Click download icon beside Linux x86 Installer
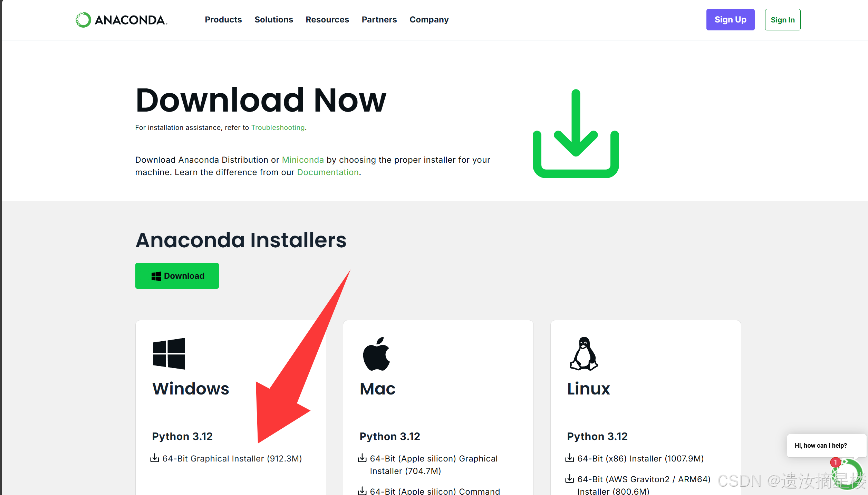Screen dimensions: 868x495 pyautogui.click(x=569, y=458)
